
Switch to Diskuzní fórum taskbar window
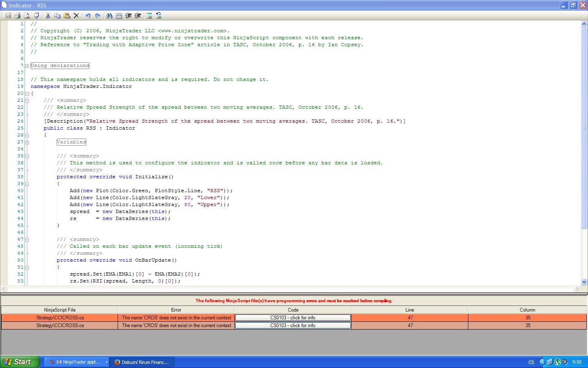[x=143, y=362]
